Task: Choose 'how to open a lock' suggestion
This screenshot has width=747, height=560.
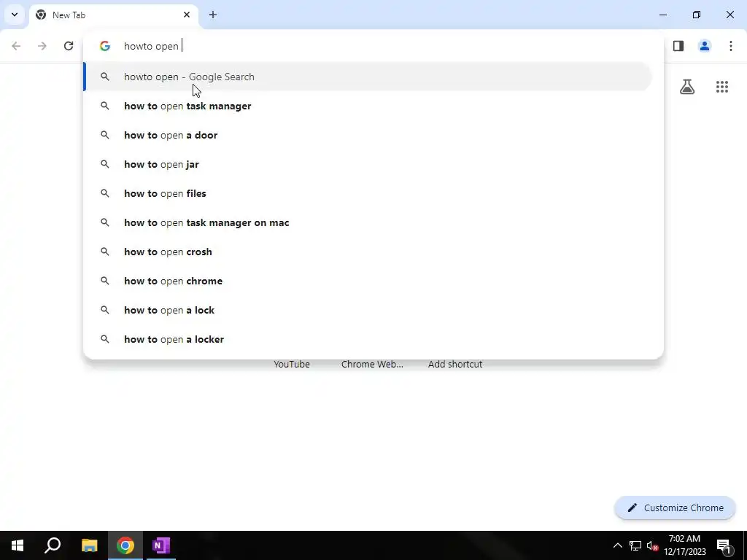Action: tap(368, 310)
